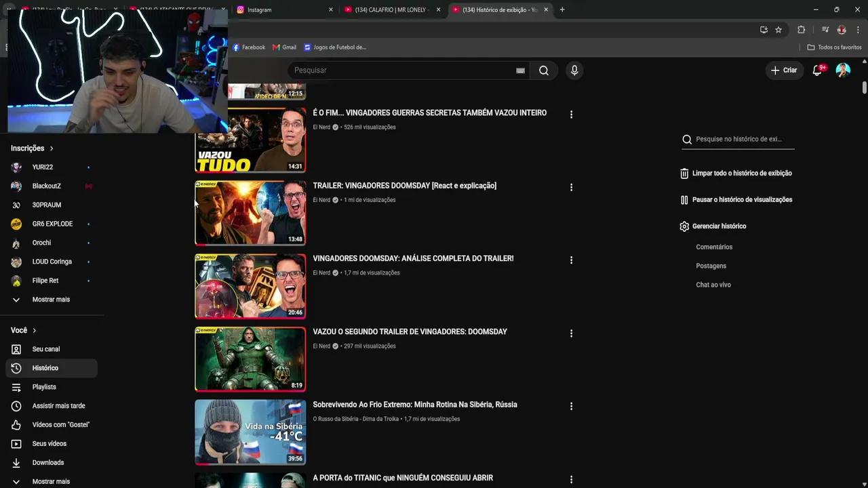Image resolution: width=868 pixels, height=488 pixels.
Task: Open Postagens under Gerenciar histórico
Action: point(711,266)
